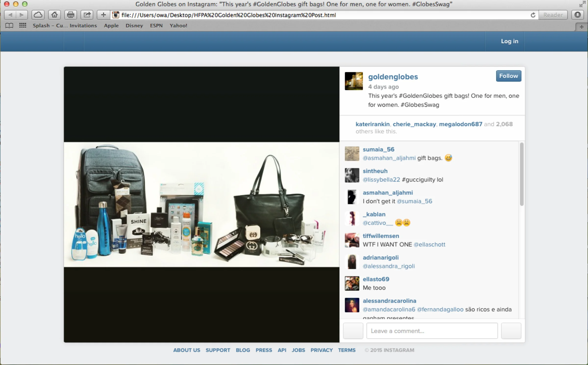The image size is (588, 365).
Task: Open the JOBS footer link
Action: tap(298, 350)
